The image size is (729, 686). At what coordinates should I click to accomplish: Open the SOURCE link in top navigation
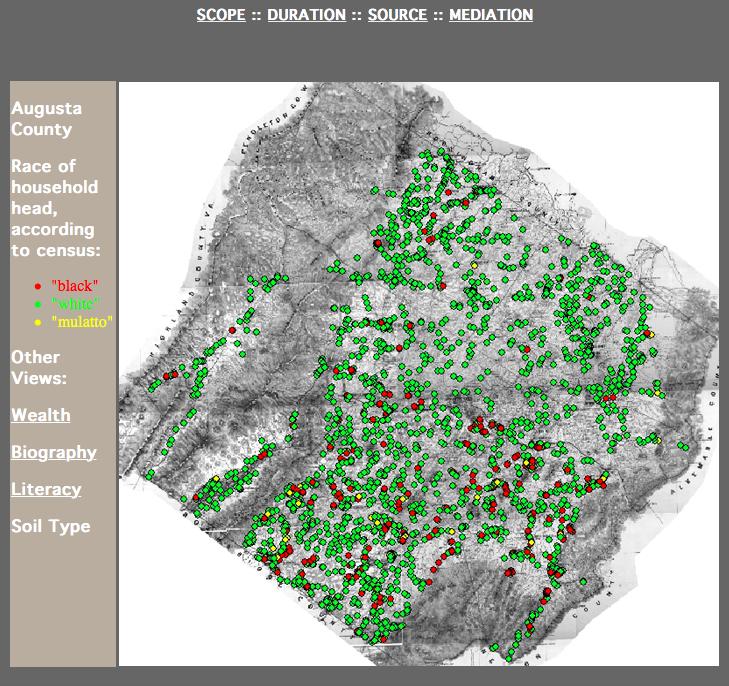tap(398, 15)
